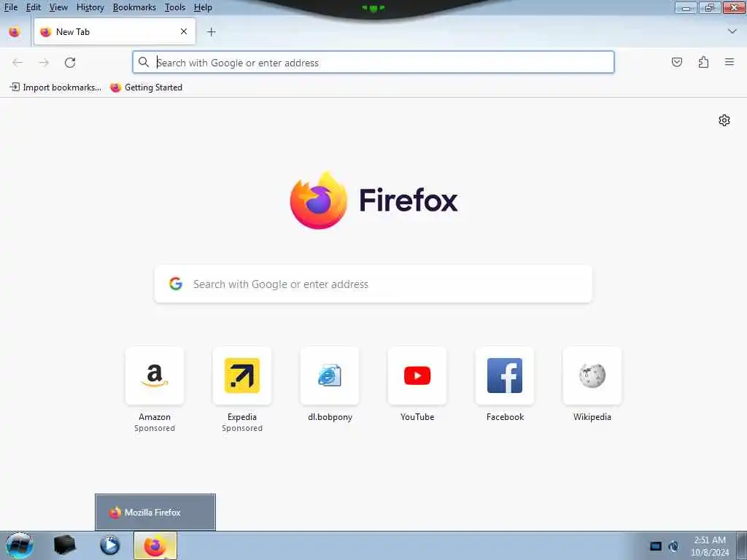Expand the list all tabs chevron

pyautogui.click(x=732, y=31)
